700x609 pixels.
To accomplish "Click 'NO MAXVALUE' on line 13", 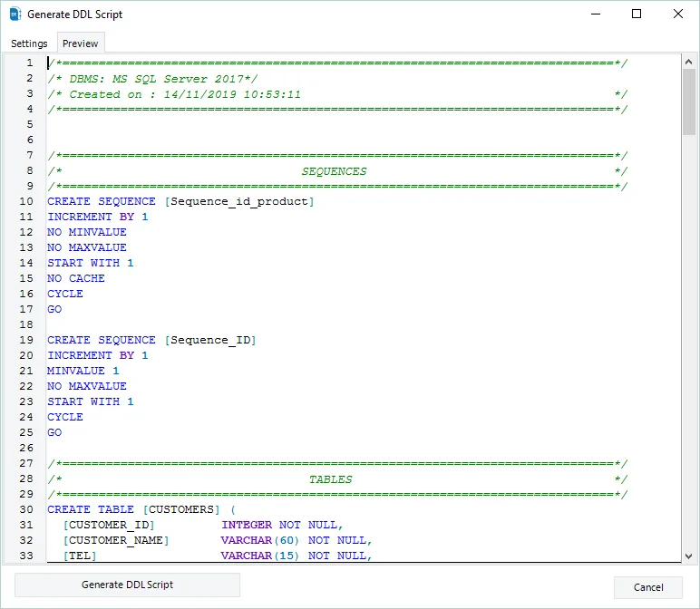I will pos(87,247).
